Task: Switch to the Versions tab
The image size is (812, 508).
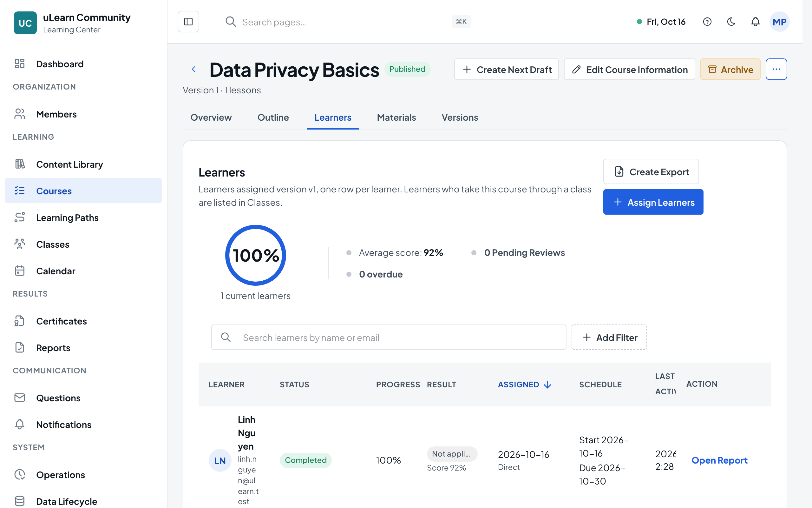Action: coord(460,117)
